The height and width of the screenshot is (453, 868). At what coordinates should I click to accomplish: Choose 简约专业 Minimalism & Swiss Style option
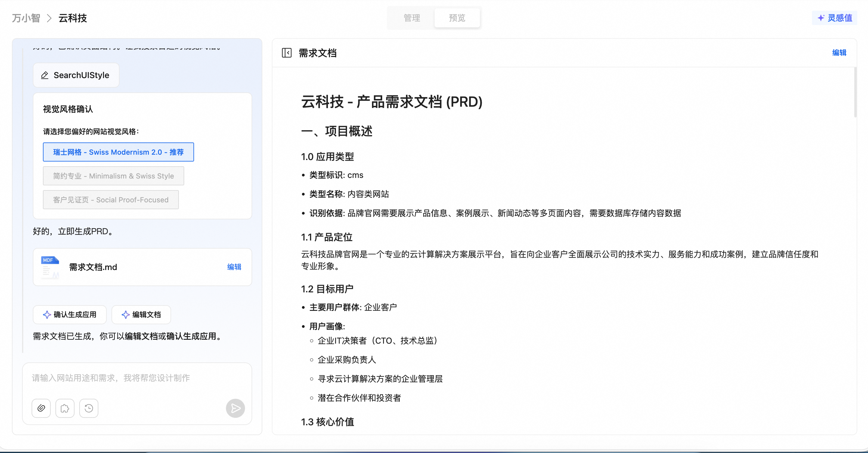(113, 176)
